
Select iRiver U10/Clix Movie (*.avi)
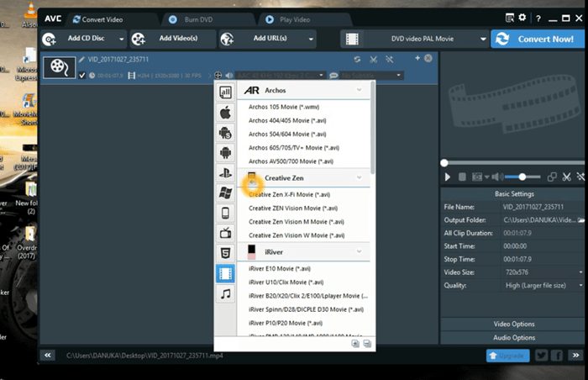[286, 282]
